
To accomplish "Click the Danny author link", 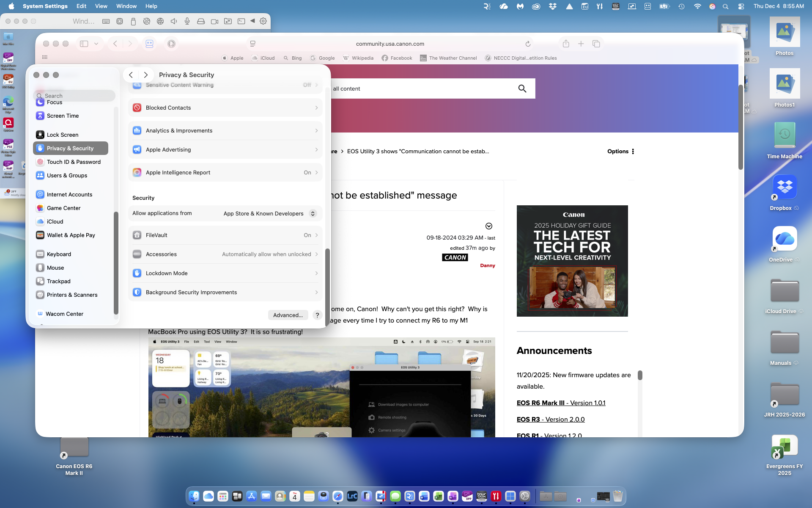I will (488, 265).
